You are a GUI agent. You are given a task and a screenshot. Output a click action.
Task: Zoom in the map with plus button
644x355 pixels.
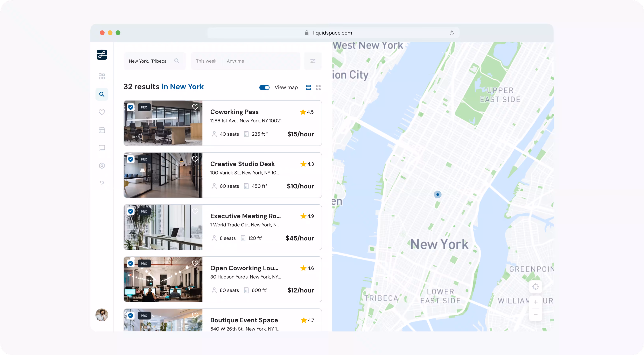click(x=535, y=302)
